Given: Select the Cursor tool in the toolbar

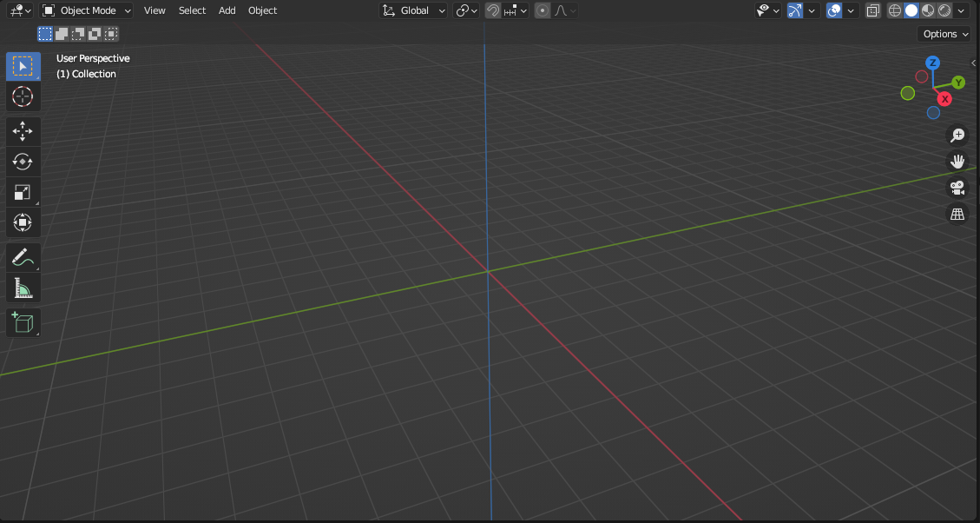Looking at the screenshot, I should [x=23, y=96].
